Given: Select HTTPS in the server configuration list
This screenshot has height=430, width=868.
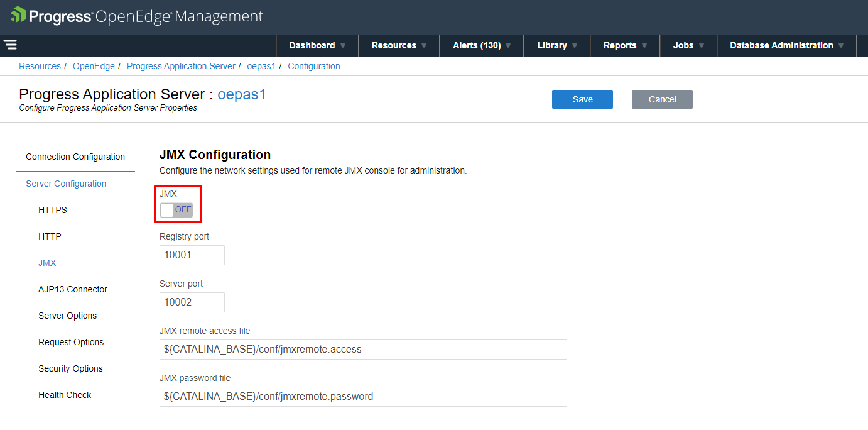Looking at the screenshot, I should (x=52, y=210).
